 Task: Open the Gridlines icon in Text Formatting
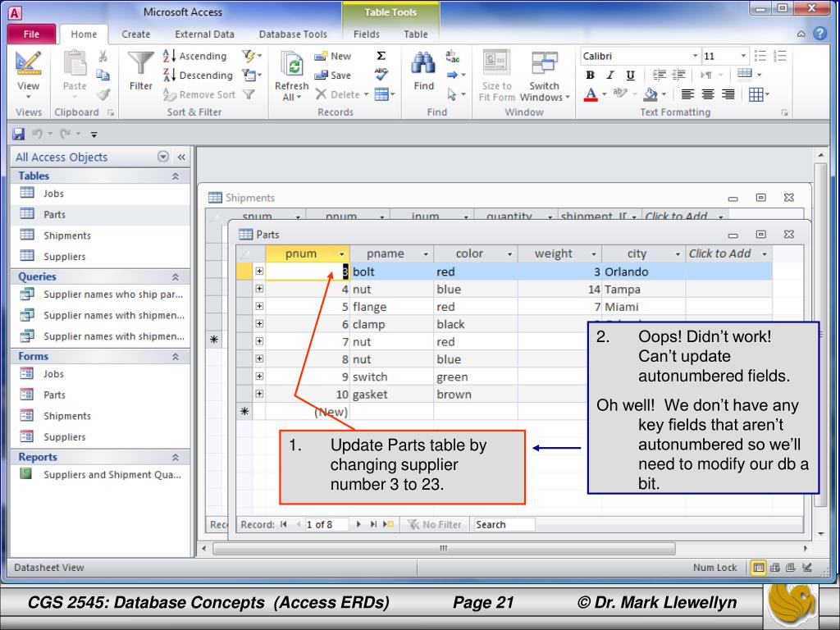pos(759,95)
